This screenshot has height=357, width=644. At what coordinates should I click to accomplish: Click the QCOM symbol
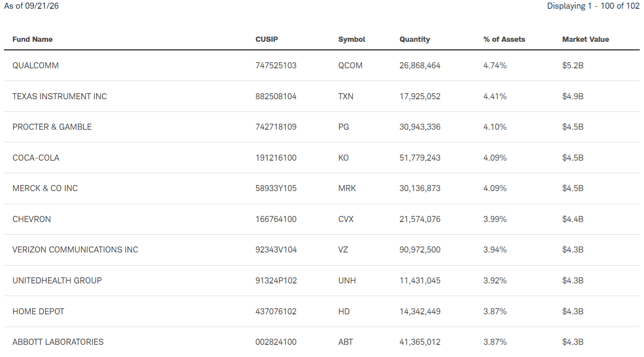[x=350, y=65]
